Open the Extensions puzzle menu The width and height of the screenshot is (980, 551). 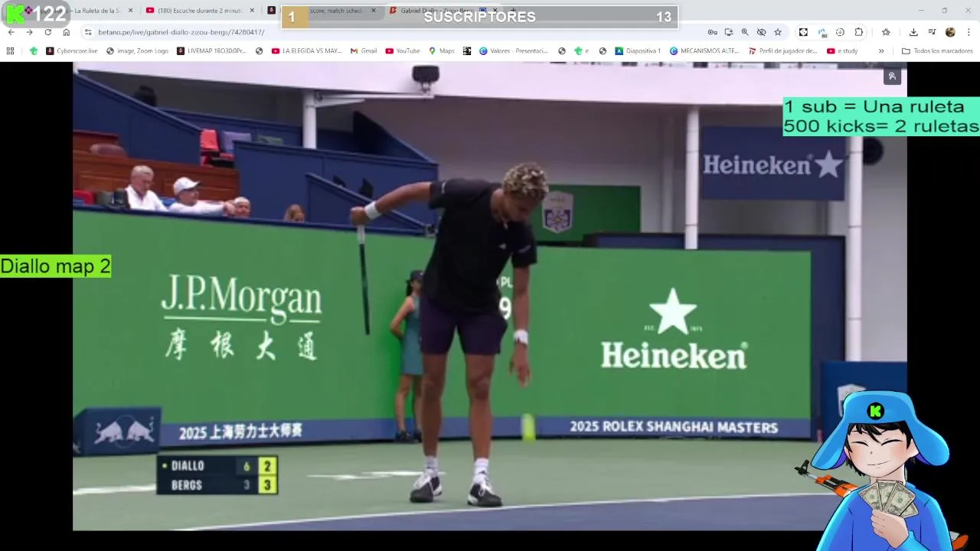coord(859,32)
